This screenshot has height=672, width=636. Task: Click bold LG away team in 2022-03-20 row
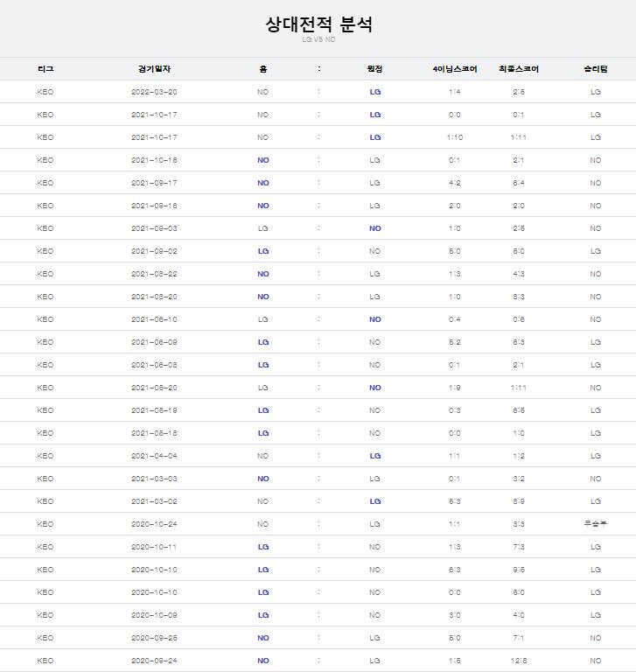point(375,92)
